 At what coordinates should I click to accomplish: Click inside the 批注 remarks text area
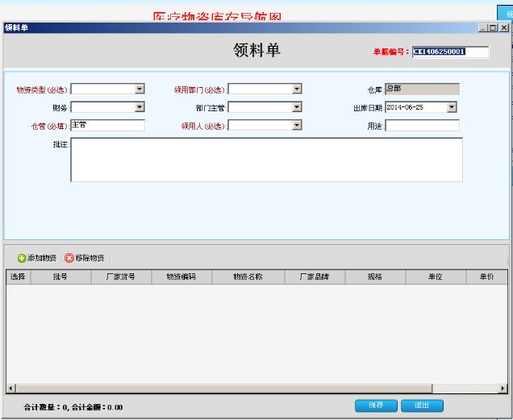[266, 160]
